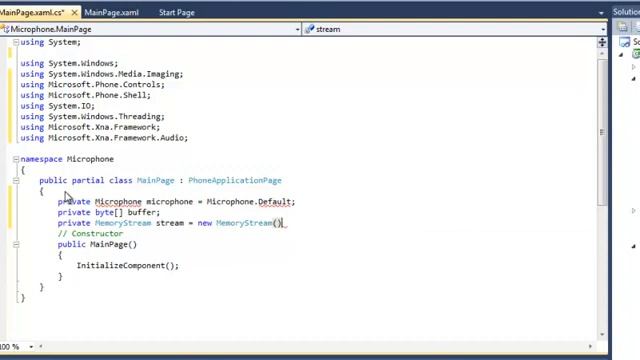Click the vertical scrollbar up arrow
The width and height of the screenshot is (640, 360).
pos(602,54)
